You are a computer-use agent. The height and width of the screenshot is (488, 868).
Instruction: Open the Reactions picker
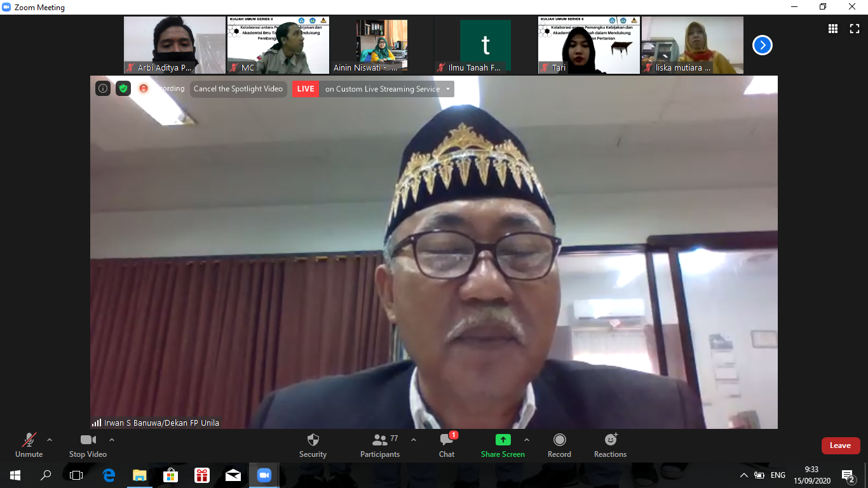[x=610, y=445]
